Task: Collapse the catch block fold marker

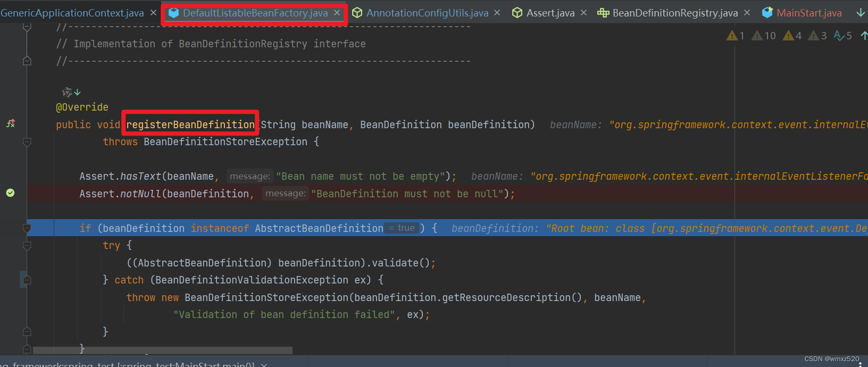Action: point(27,280)
